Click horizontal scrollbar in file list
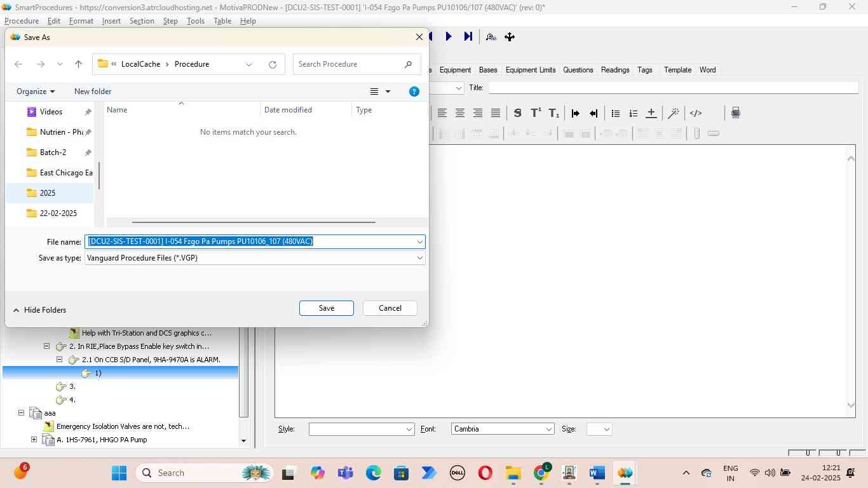 click(x=254, y=222)
